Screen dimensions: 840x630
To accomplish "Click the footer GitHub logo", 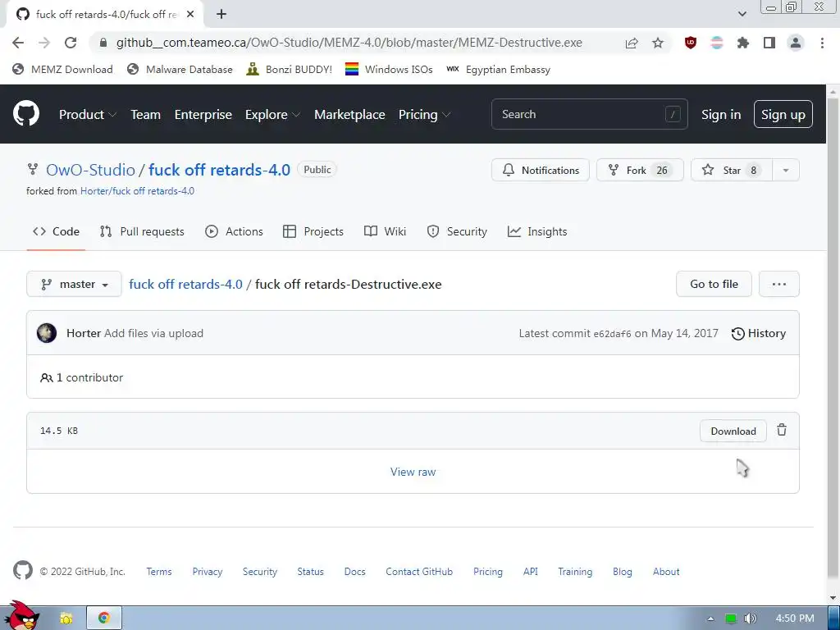I will [22, 571].
